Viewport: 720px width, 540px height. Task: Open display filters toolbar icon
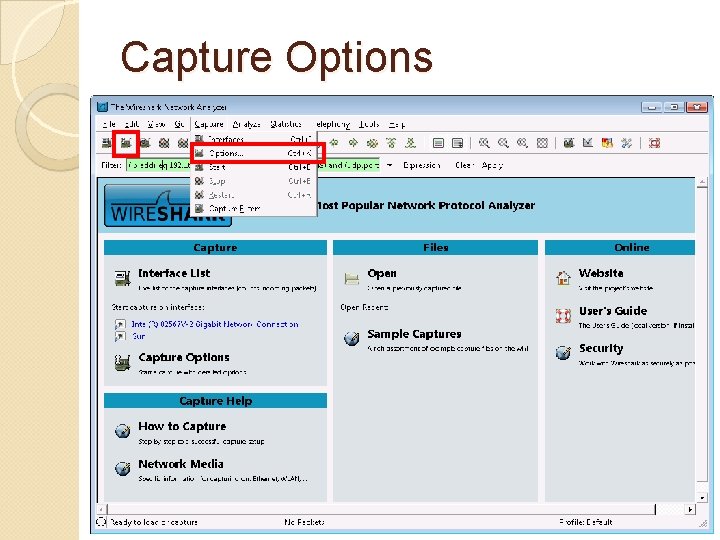coord(588,143)
